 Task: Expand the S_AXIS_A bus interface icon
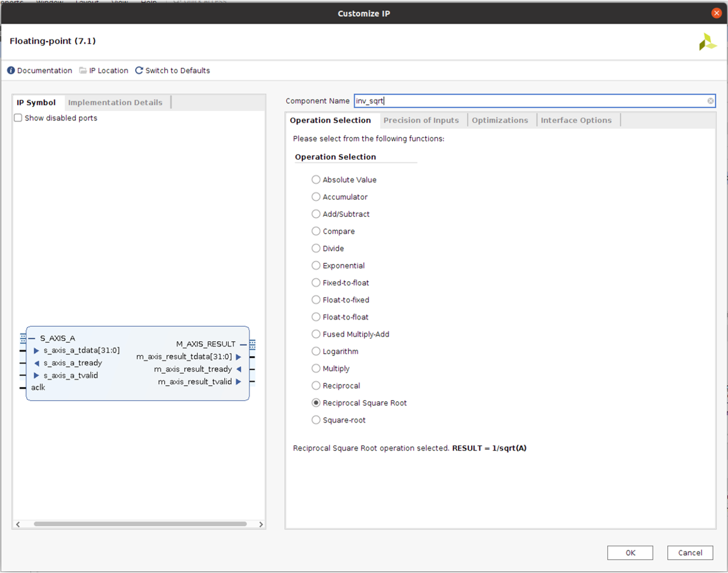(23, 338)
